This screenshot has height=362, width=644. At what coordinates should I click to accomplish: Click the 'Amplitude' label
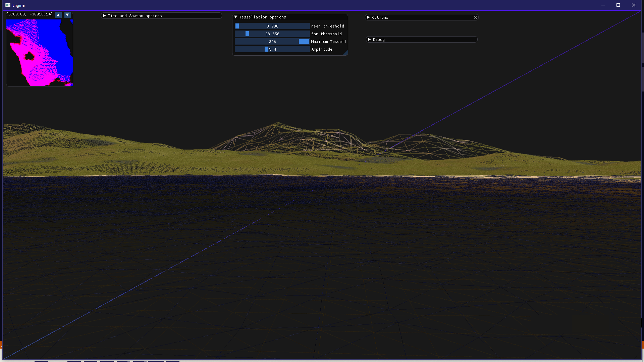(x=322, y=49)
